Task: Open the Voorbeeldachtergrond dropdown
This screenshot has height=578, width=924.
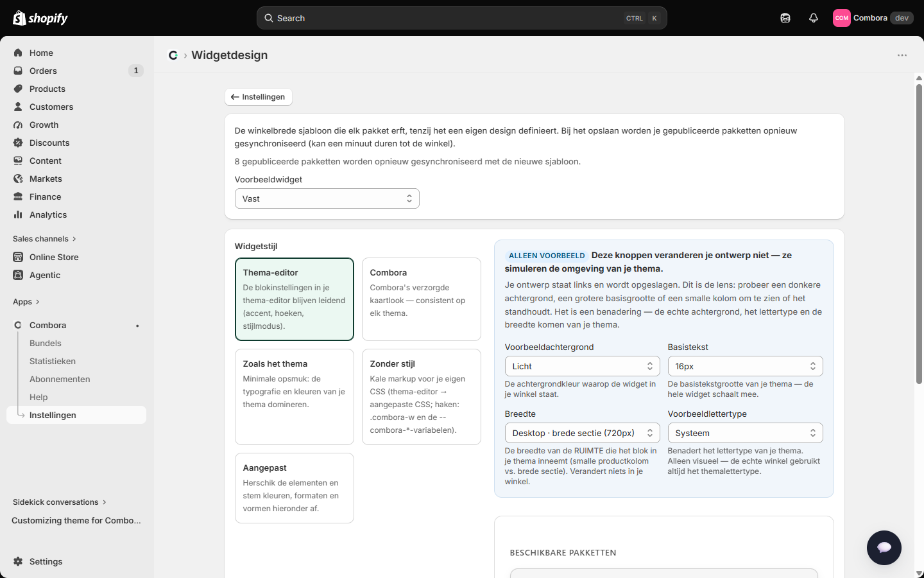Action: point(583,366)
